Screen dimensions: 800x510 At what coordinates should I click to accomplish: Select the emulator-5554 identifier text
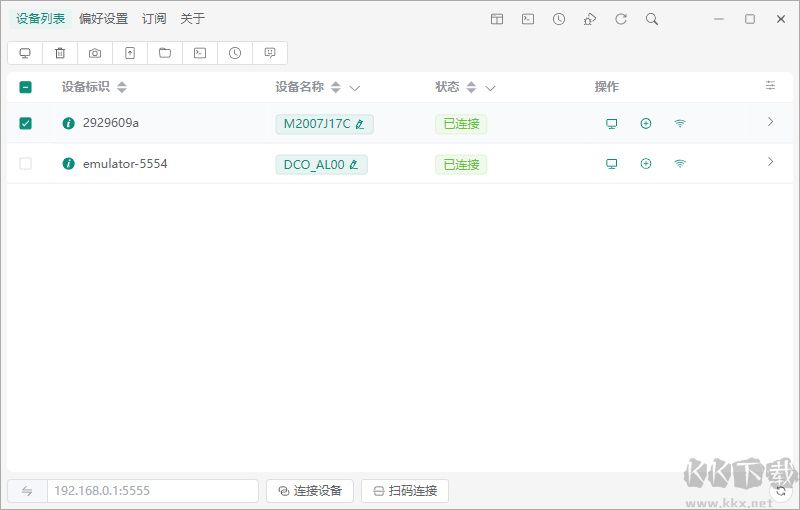[125, 164]
